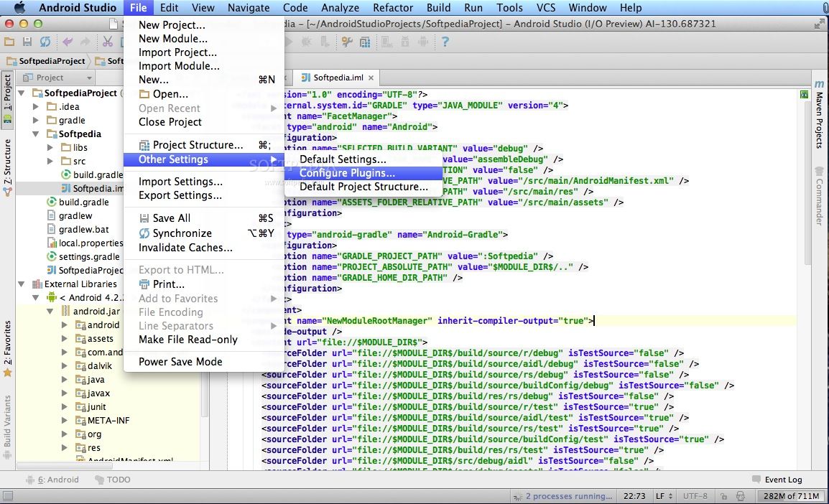Choose Export Settings... menu entry
Image resolution: width=829 pixels, height=504 pixels.
(x=203, y=195)
